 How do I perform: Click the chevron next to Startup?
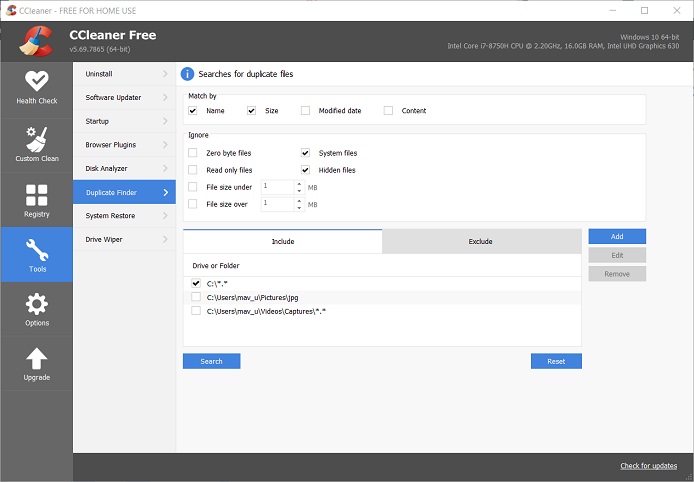(166, 121)
